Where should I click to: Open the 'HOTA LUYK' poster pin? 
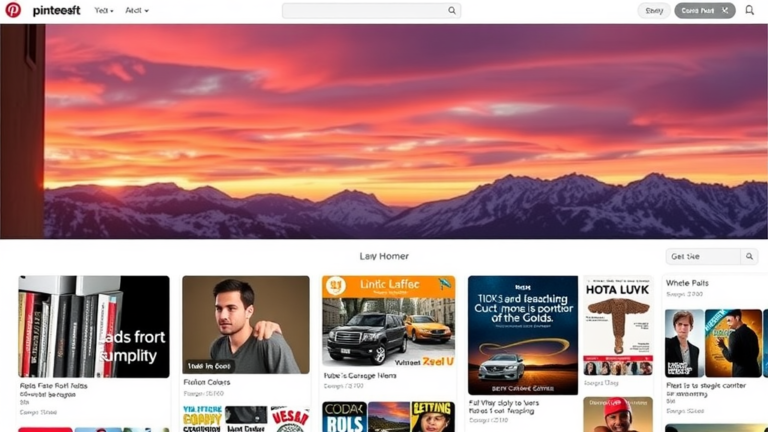617,325
